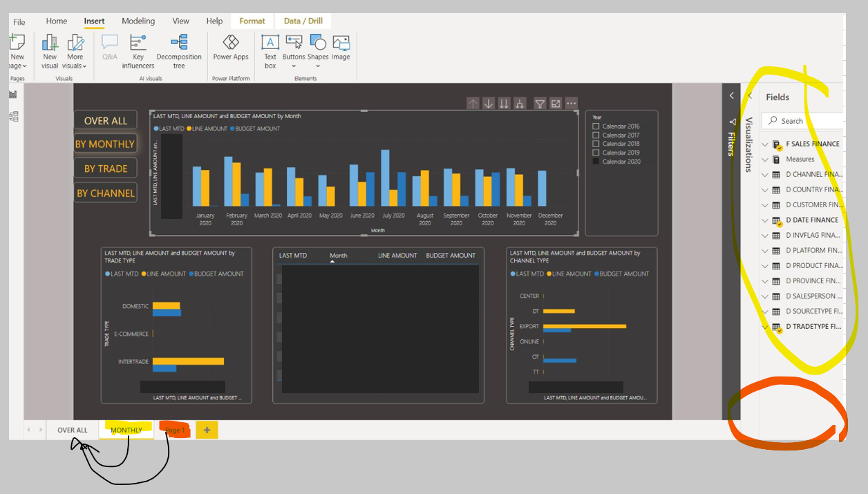The width and height of the screenshot is (868, 494).
Task: Expand F SALES FINANCE table
Action: pos(765,144)
